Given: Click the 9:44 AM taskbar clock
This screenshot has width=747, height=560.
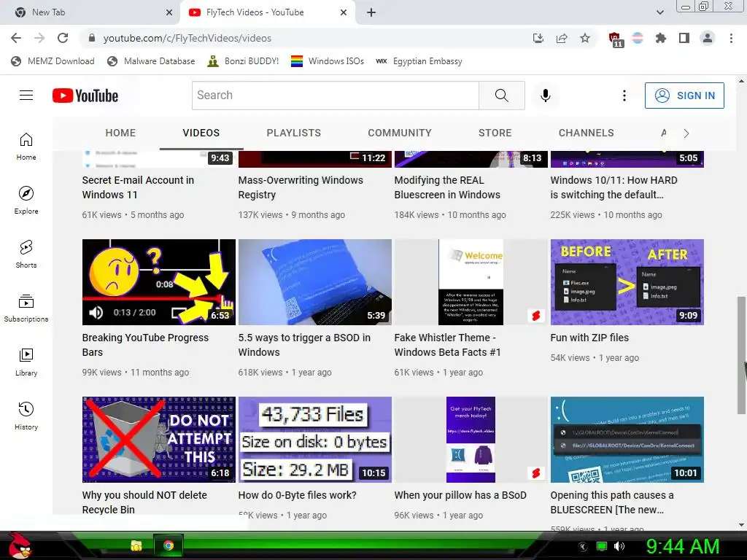Looking at the screenshot, I should (682, 546).
